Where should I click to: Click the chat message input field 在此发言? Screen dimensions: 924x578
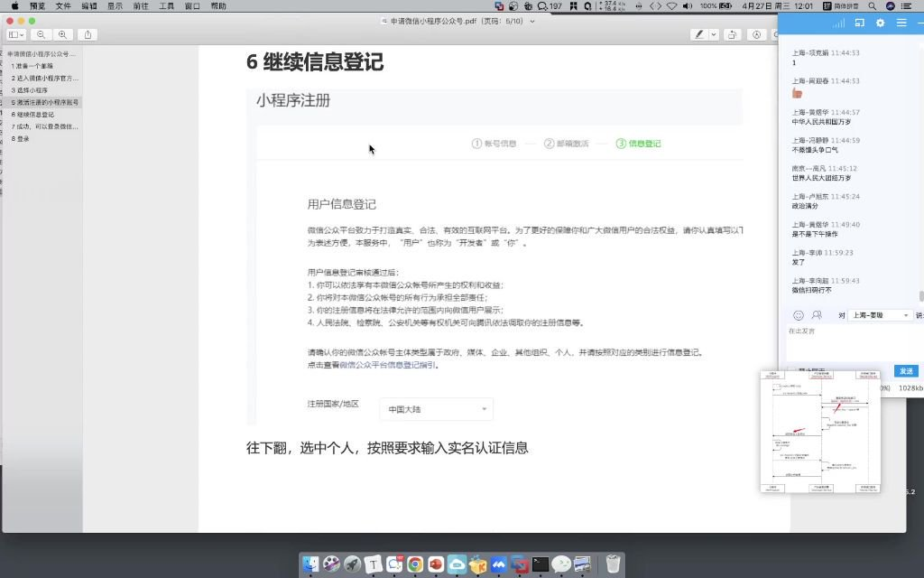click(855, 342)
